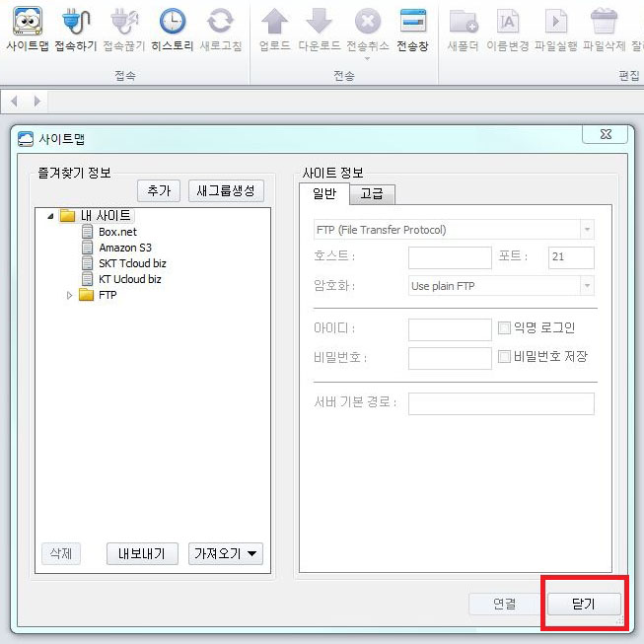Image resolution: width=644 pixels, height=644 pixels.
Task: Select the KT Ucloud biz entry
Action: point(130,279)
